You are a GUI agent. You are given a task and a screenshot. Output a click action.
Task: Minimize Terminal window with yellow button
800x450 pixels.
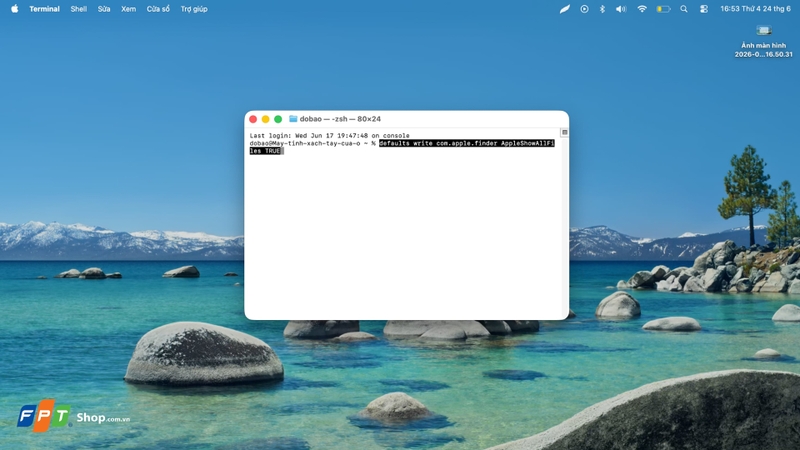pos(265,119)
